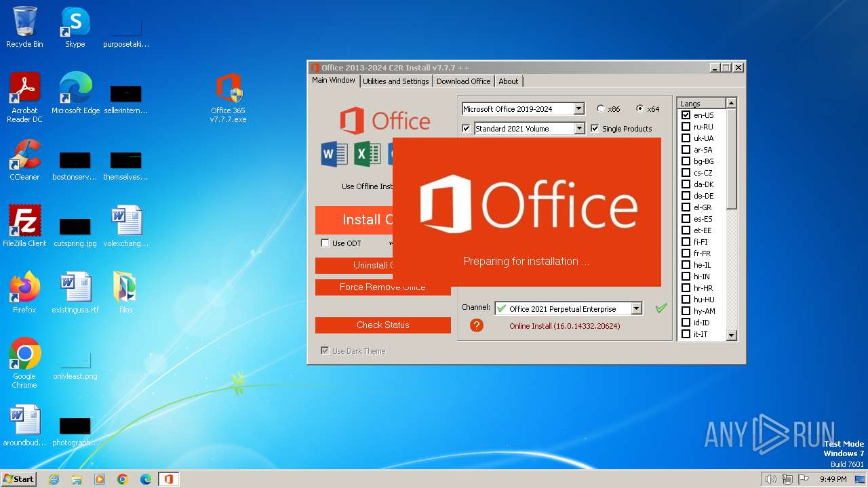Check ru-RU language
This screenshot has width=868, height=488.
click(686, 127)
